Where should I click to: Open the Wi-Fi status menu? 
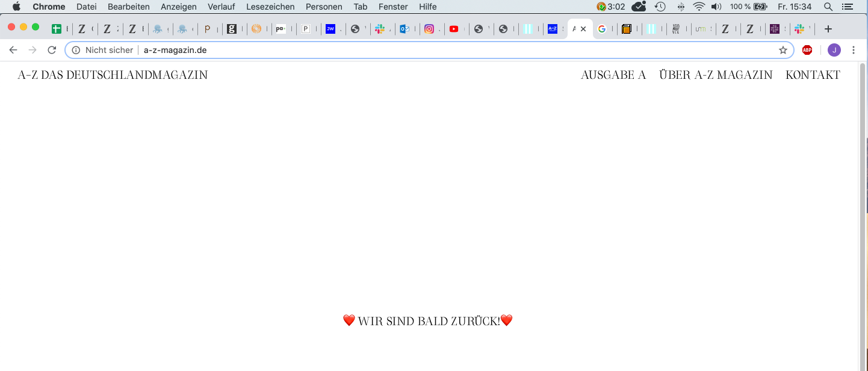(x=698, y=7)
